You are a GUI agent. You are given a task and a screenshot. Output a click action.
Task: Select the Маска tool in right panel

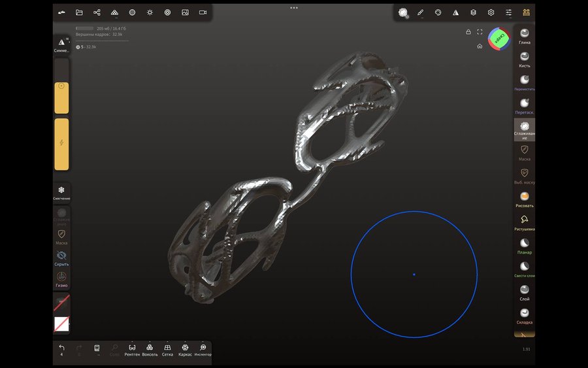tap(524, 153)
